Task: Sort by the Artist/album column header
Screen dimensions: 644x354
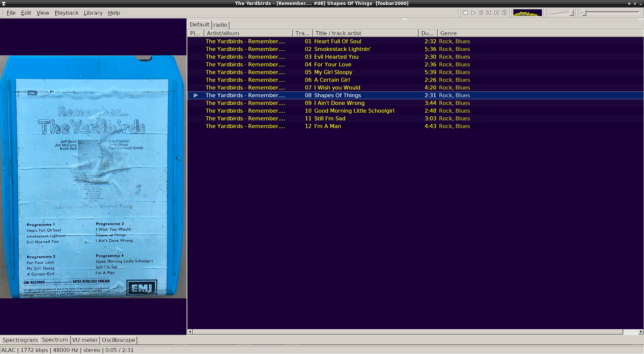Action: point(248,33)
